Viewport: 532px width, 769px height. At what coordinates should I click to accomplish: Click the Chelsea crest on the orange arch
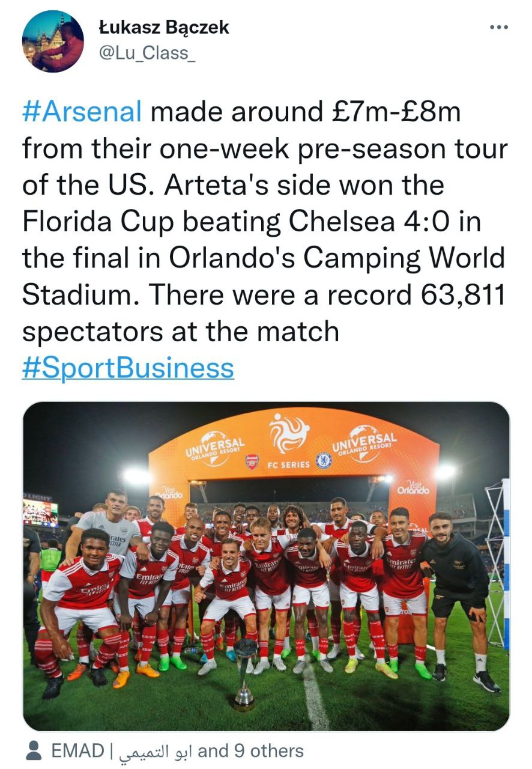pyautogui.click(x=324, y=461)
